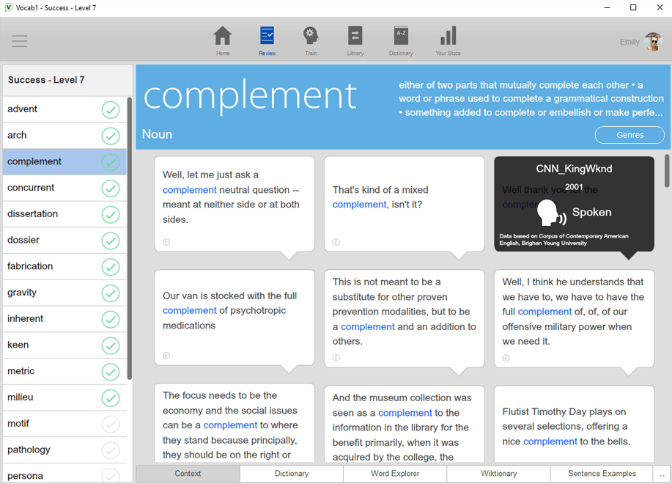This screenshot has height=484, width=672.
Task: Open the hamburger menu
Action: pyautogui.click(x=19, y=41)
